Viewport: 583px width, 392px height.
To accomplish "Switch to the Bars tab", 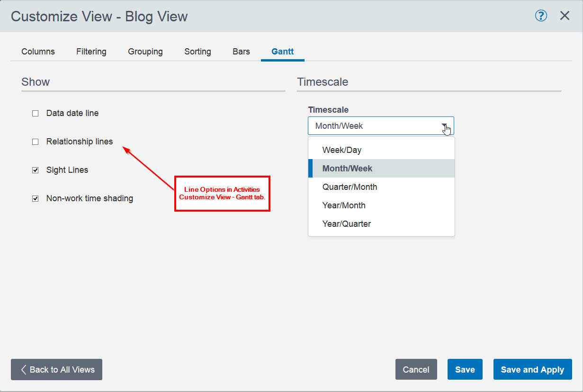I will (241, 52).
